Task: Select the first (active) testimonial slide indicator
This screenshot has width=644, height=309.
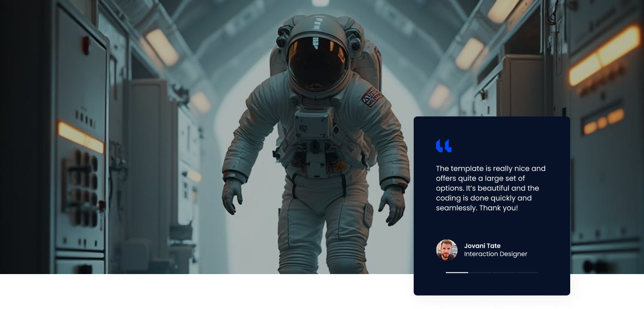Action: (457, 272)
